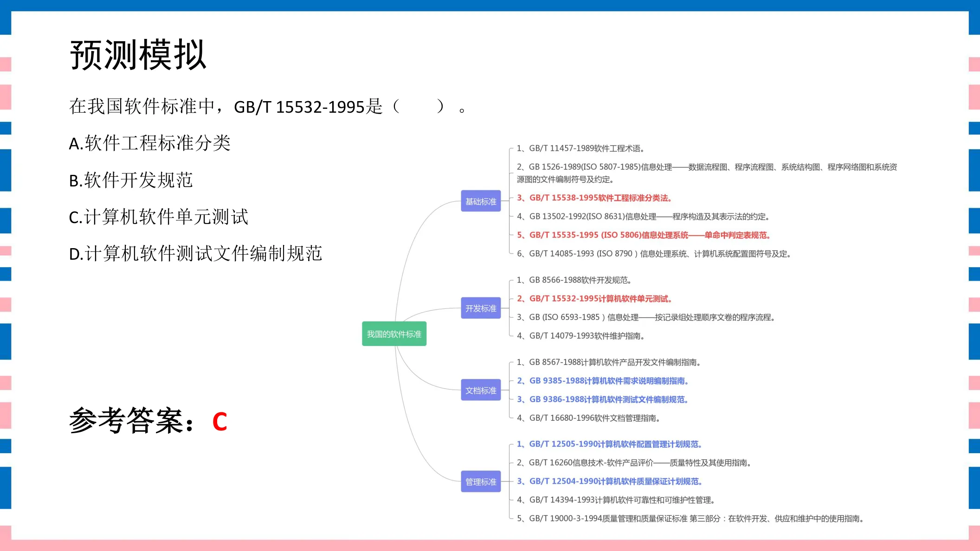Viewport: 980px width, 551px height.
Task: Select the 管理标准 mind map node
Action: click(481, 481)
